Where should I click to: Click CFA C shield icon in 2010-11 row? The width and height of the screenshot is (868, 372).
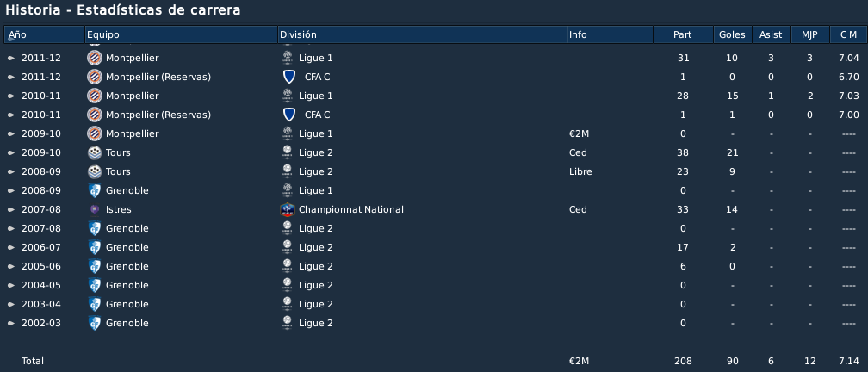[x=289, y=115]
